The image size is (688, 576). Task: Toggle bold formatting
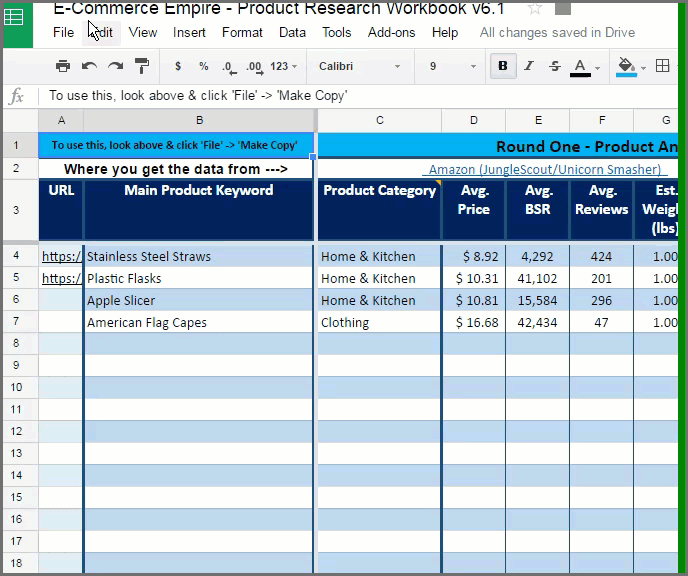[x=503, y=66]
